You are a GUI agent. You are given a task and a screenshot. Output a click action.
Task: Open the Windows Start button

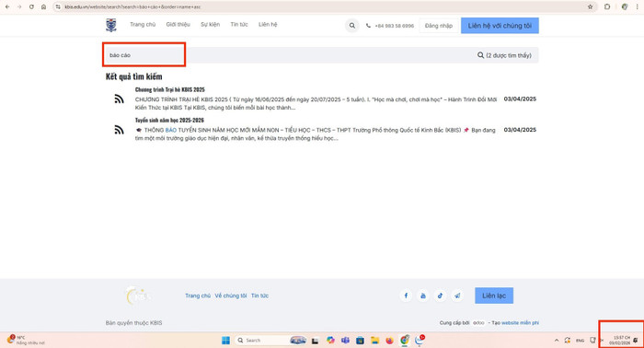tap(225, 341)
